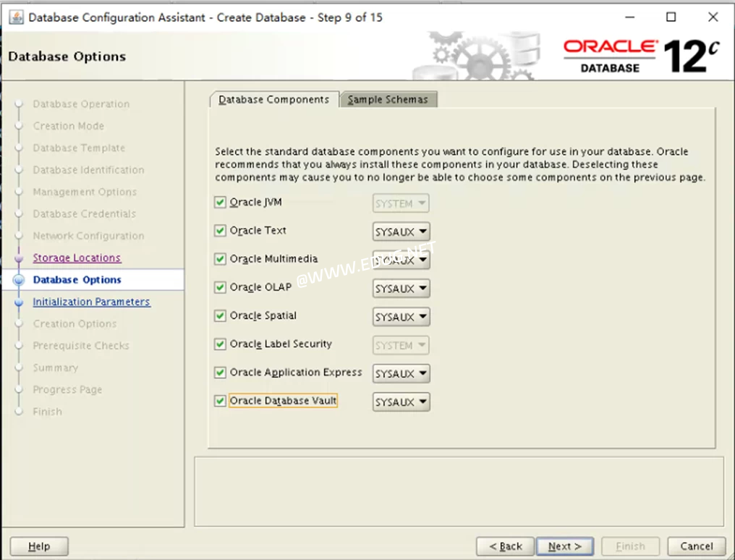Click the Database Identification step
The image size is (735, 560).
coord(88,170)
